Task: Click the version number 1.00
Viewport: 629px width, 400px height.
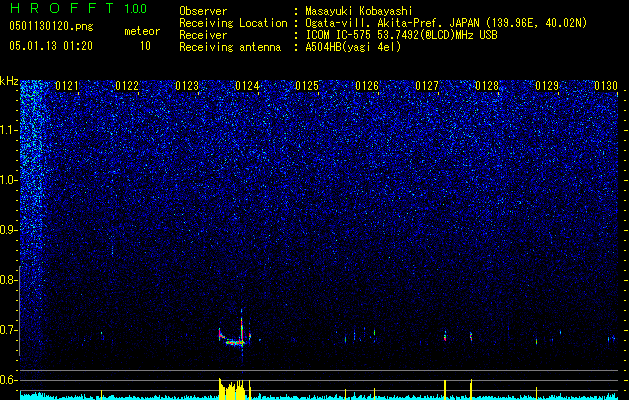Action: [136, 8]
